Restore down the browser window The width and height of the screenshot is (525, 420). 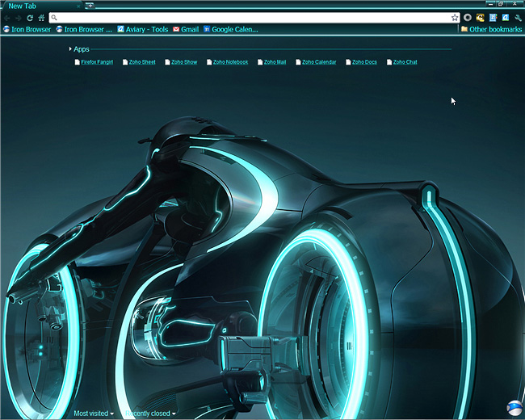[x=501, y=4]
